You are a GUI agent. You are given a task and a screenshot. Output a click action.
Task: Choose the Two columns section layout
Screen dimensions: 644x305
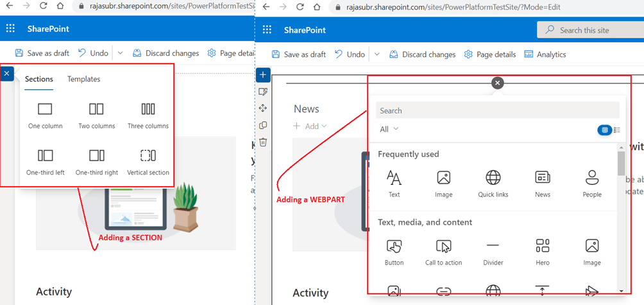coord(96,116)
